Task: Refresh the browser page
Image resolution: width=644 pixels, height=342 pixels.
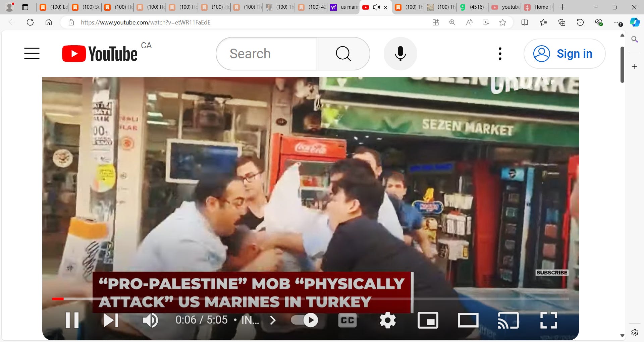Action: [x=30, y=22]
